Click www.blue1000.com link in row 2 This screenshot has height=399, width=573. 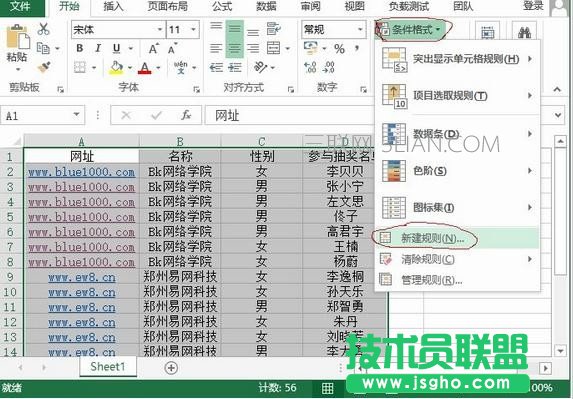(x=81, y=172)
